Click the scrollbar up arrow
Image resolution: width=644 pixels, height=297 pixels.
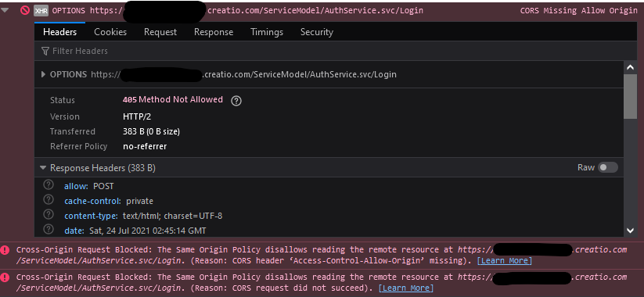(x=631, y=68)
